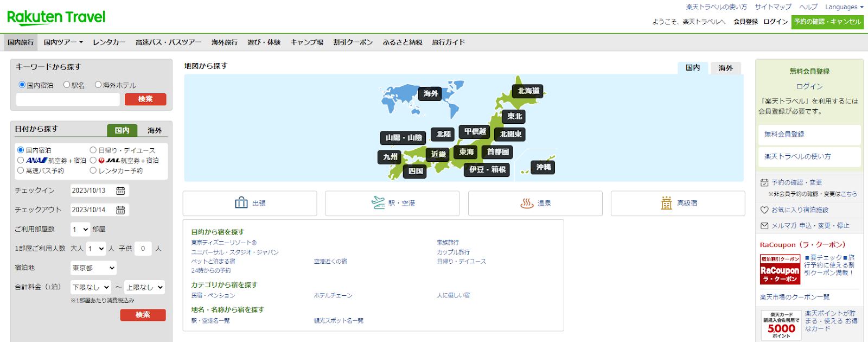Switch map to the 海外 tab

point(726,68)
